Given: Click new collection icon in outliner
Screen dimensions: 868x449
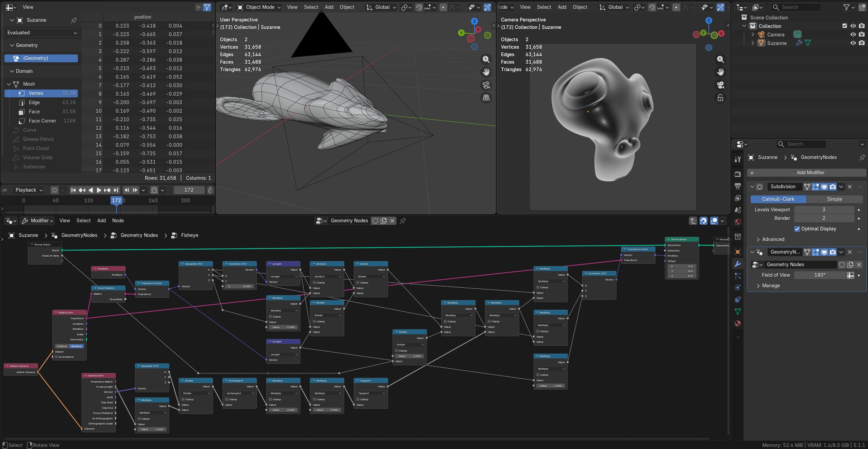Looking at the screenshot, I should [x=862, y=7].
